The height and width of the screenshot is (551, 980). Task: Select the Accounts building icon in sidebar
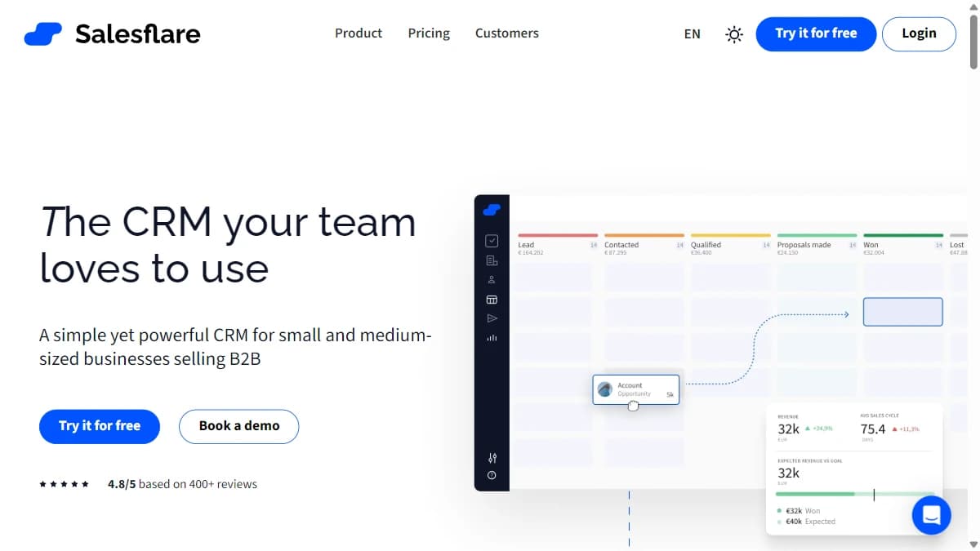click(492, 261)
